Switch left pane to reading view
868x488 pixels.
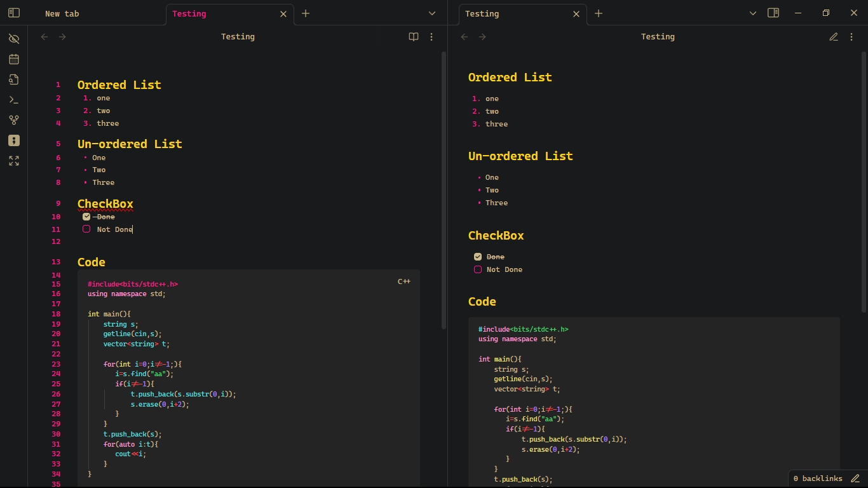pos(414,37)
